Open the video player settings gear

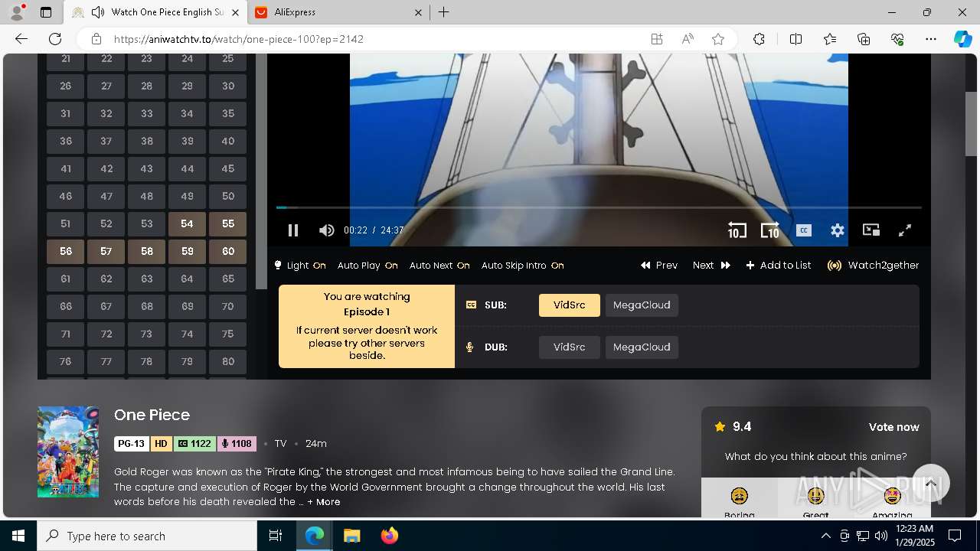coord(838,230)
